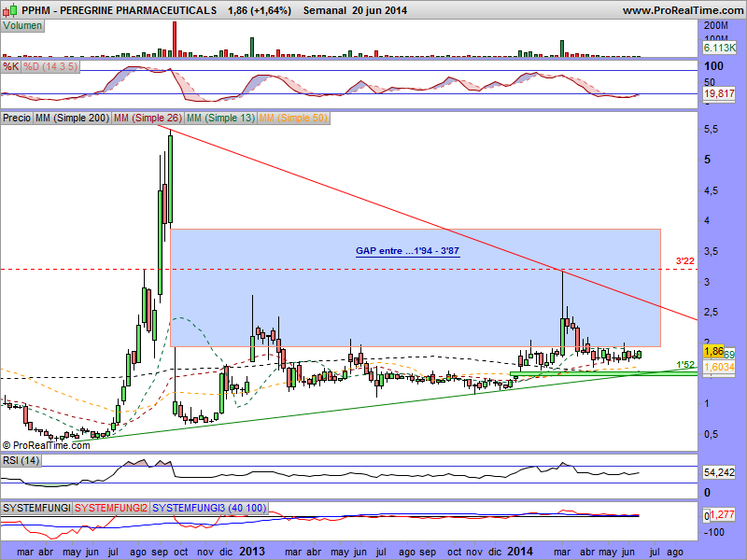Viewport: 747px width, 560px height.
Task: Select the RSI (14) indicator label
Action: pos(21,460)
